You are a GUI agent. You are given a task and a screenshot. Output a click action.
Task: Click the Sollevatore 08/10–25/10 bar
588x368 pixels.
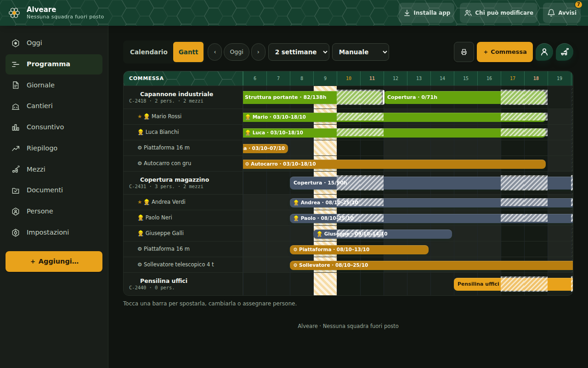(x=431, y=265)
